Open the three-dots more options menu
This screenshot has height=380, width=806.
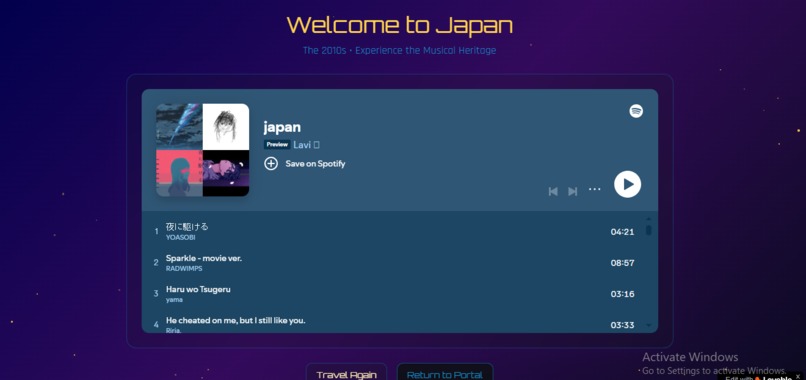[595, 189]
